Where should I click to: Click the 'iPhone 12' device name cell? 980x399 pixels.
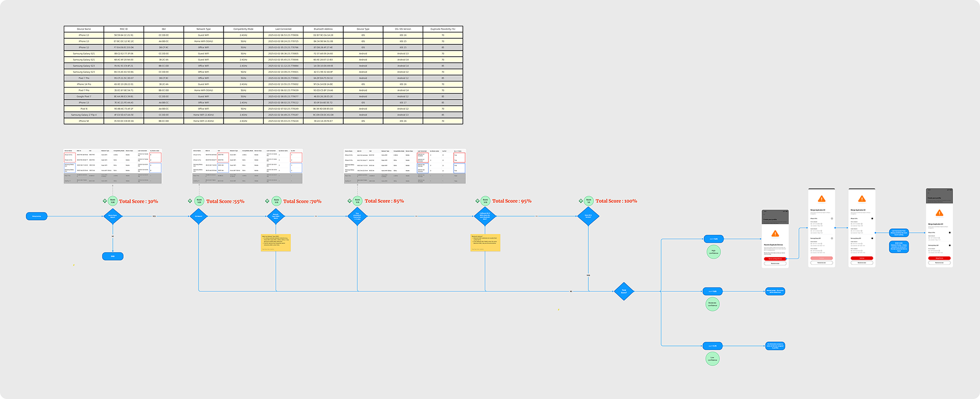84,48
